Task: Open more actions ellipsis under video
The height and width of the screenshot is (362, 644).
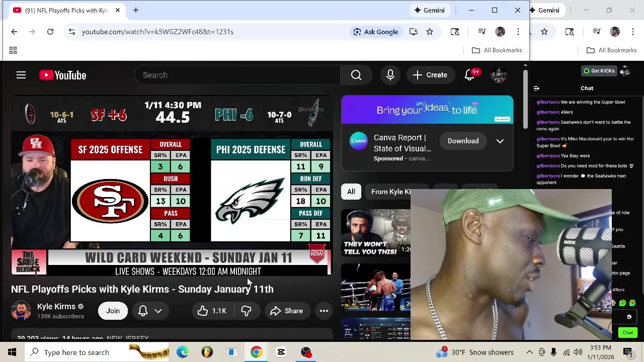Action: point(324,311)
